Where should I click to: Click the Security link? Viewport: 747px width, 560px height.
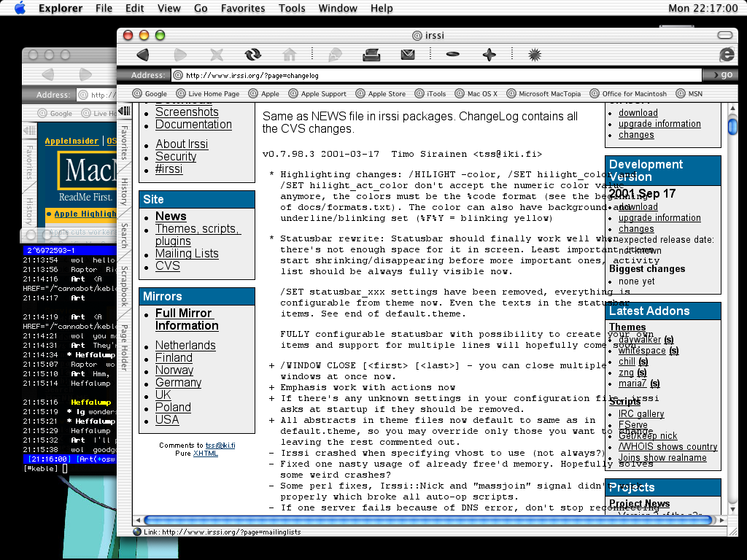[x=176, y=156]
